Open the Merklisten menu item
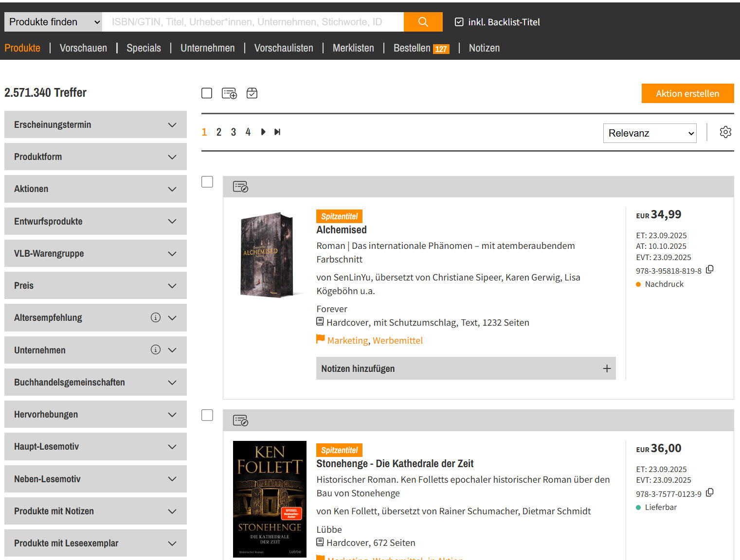This screenshot has height=560, width=740. click(353, 48)
